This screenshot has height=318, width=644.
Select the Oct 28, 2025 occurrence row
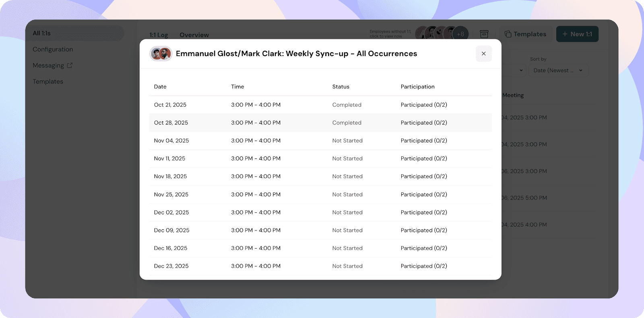tap(320, 123)
